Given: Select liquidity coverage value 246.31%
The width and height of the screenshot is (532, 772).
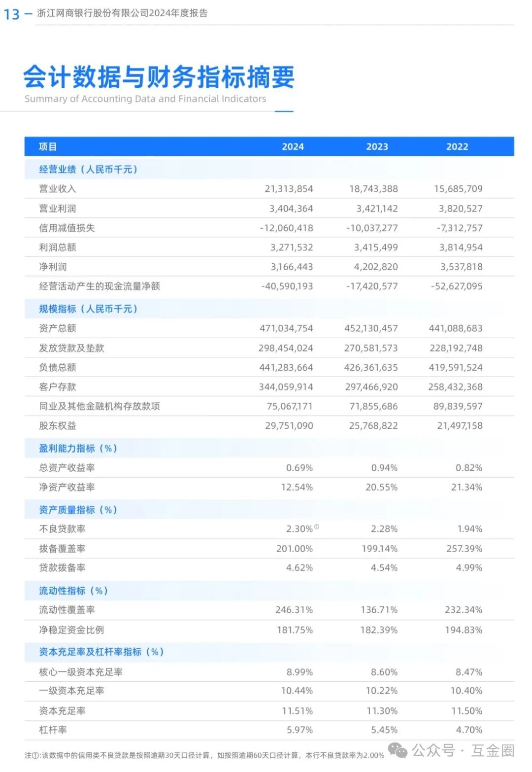Looking at the screenshot, I should pos(294,610).
